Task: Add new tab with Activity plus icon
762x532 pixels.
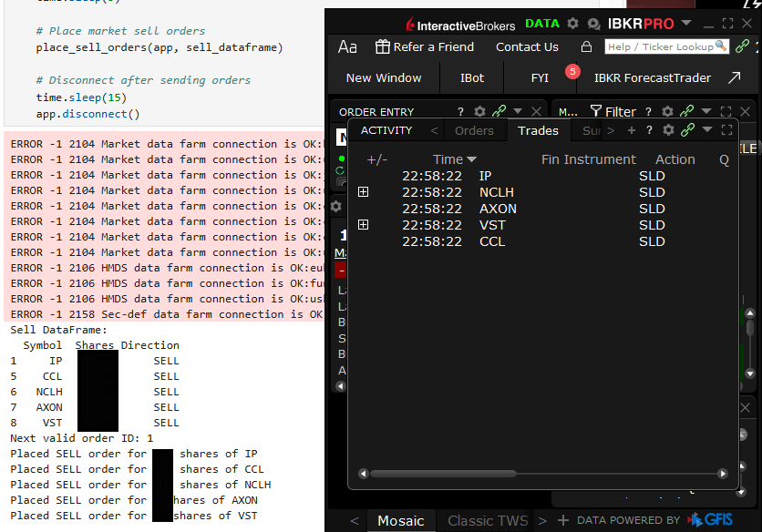Action: click(x=632, y=130)
